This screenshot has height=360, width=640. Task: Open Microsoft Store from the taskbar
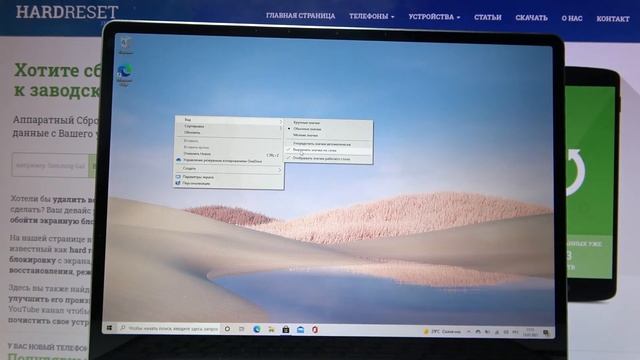286,329
